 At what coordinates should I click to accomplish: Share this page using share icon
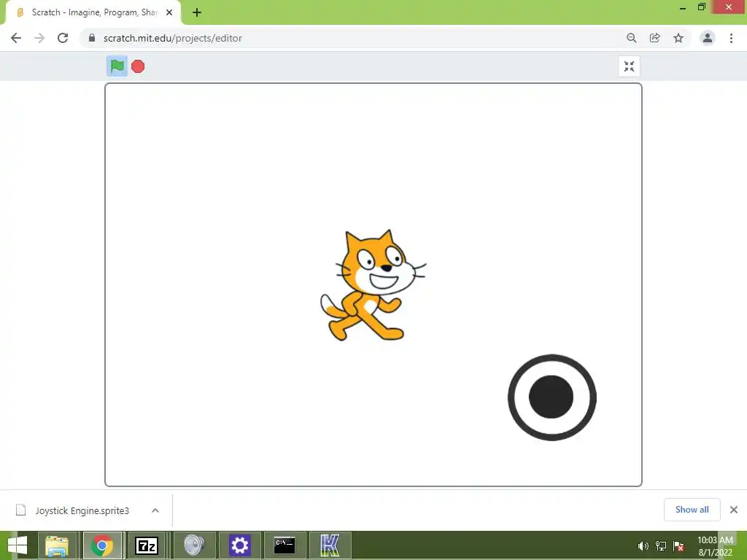click(x=655, y=38)
